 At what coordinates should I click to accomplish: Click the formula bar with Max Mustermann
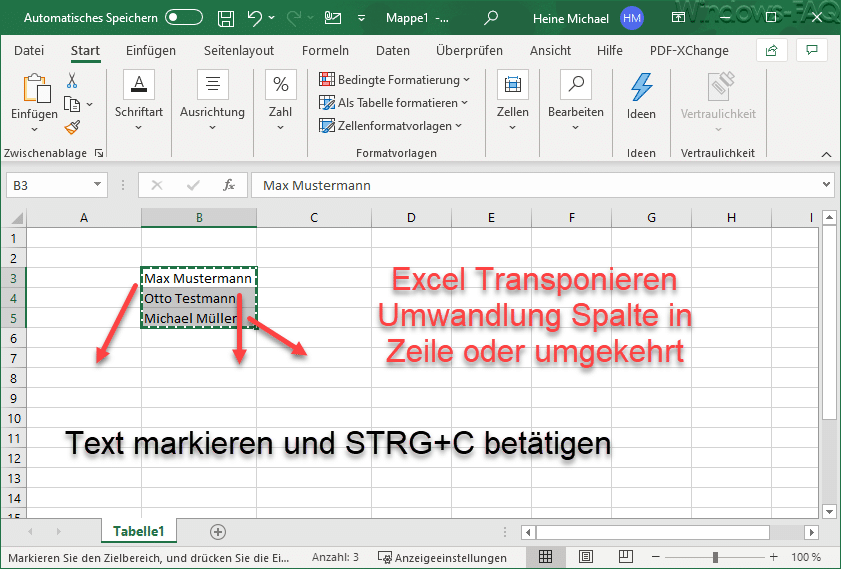(535, 185)
